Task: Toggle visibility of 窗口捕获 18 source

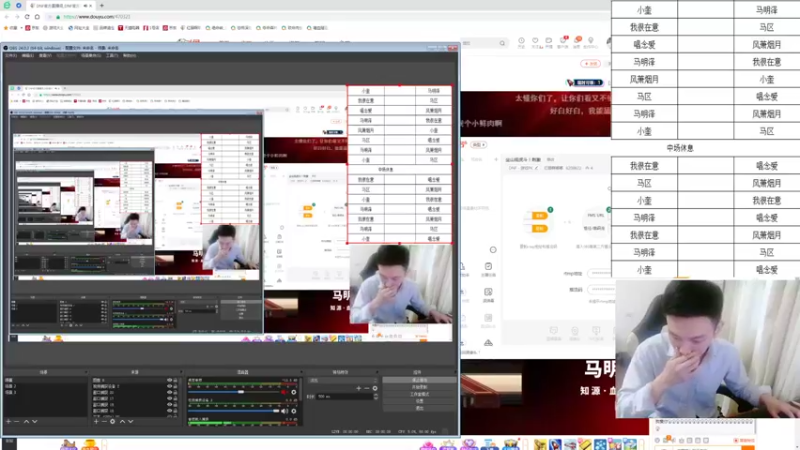Action: pos(169,411)
